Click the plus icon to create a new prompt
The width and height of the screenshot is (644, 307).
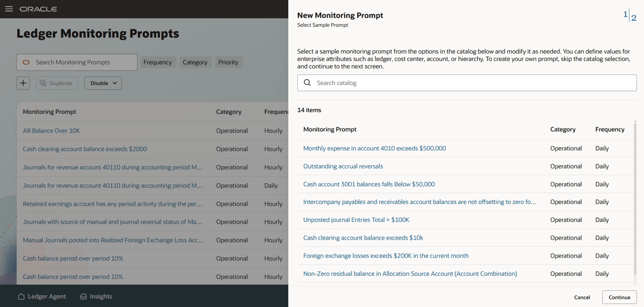[x=23, y=83]
